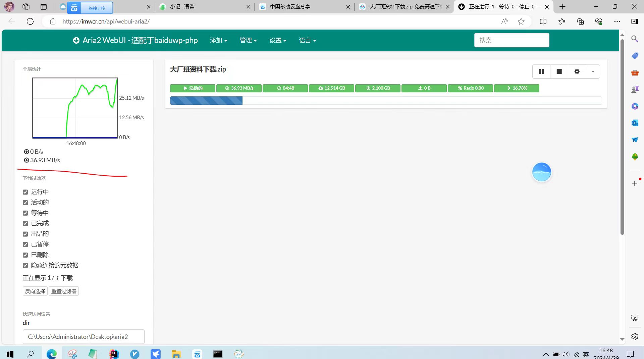This screenshot has width=644, height=359.
Task: Focus the 搜索 search box
Action: coord(512,40)
